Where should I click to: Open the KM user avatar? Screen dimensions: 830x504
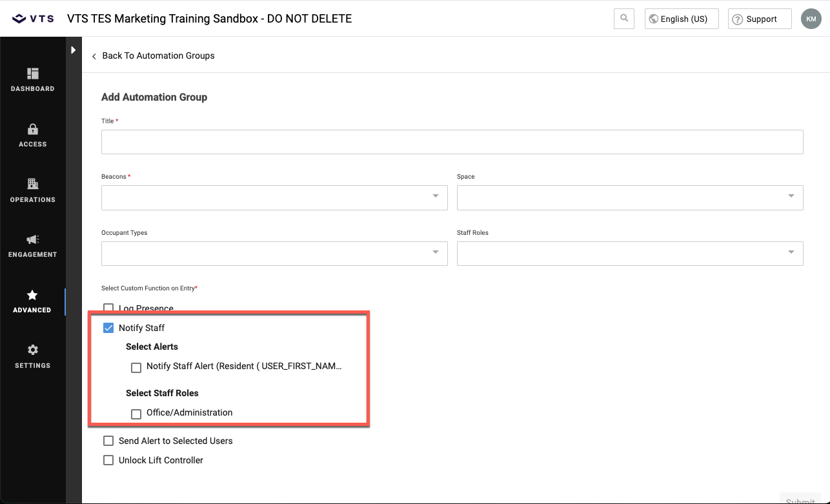[x=811, y=19]
